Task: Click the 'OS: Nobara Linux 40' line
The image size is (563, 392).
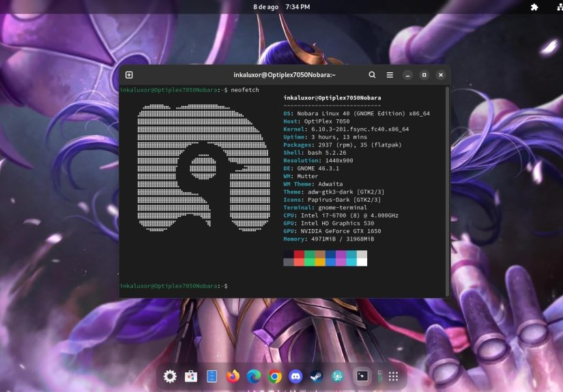Action: pyautogui.click(x=356, y=113)
